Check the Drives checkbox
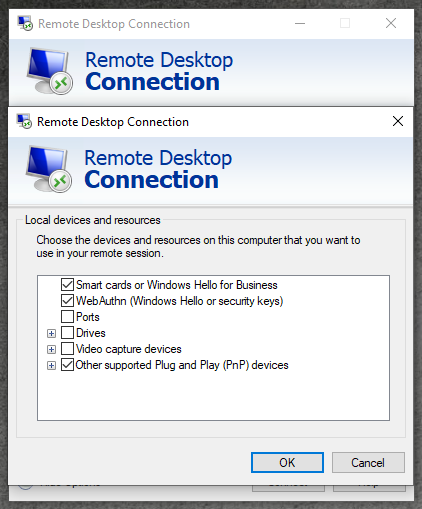This screenshot has height=509, width=422. point(67,332)
